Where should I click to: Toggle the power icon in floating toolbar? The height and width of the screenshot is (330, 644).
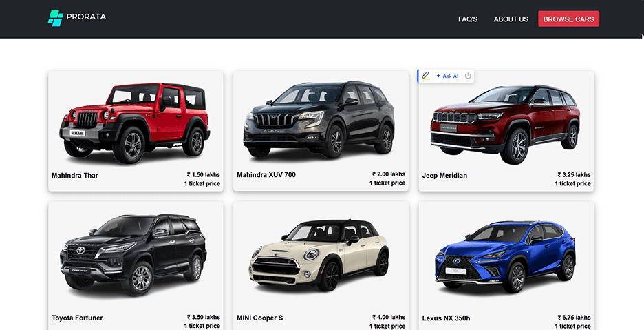(x=468, y=76)
